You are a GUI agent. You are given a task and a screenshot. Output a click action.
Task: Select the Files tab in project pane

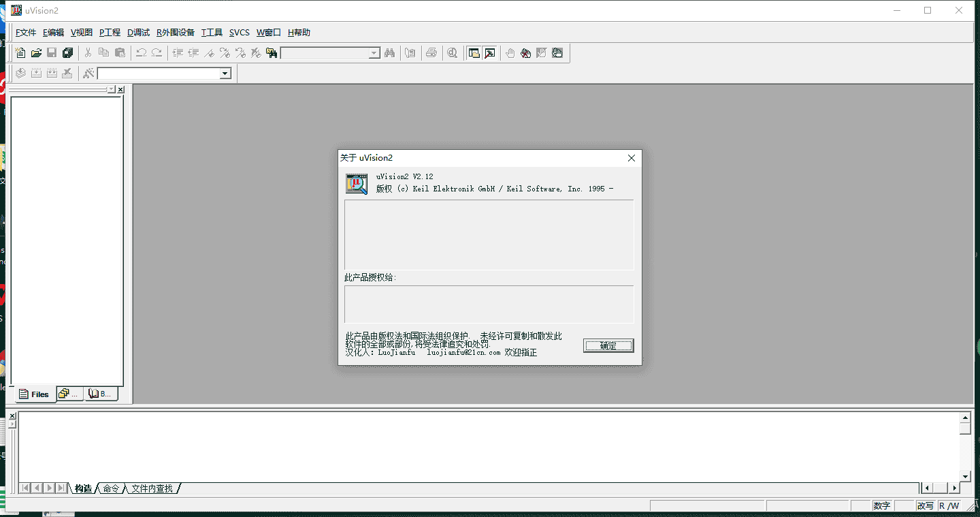click(34, 394)
